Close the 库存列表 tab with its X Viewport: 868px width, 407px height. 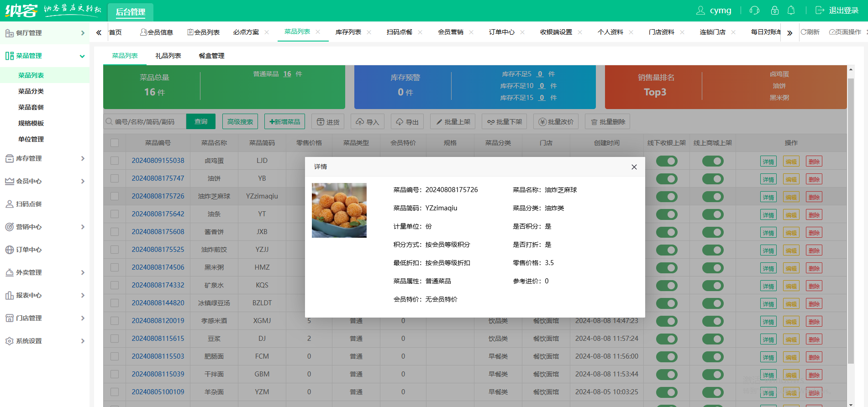coord(369,32)
